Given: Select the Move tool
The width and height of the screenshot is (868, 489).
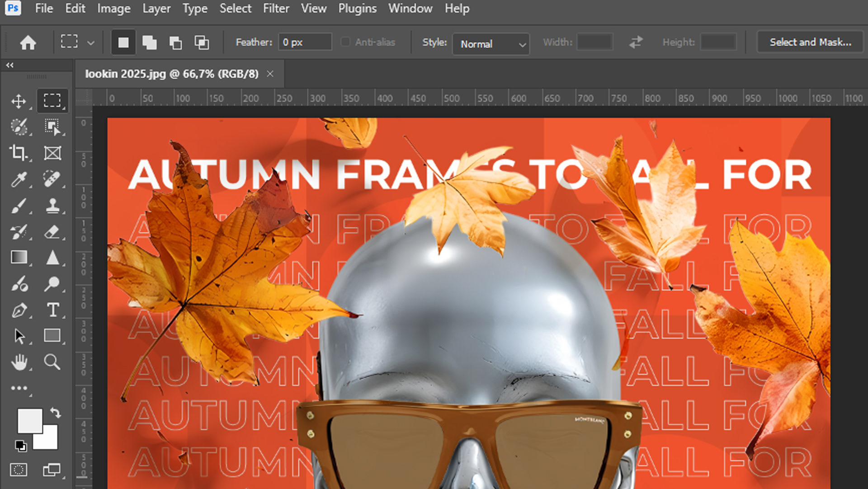Looking at the screenshot, I should coord(19,101).
